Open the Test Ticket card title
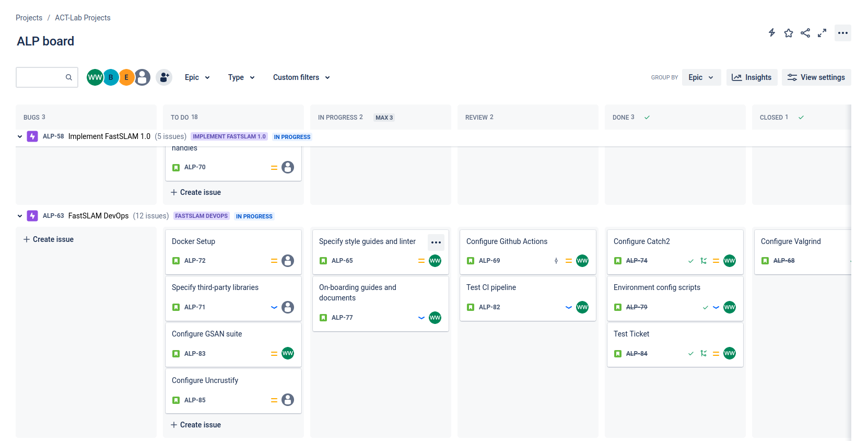The image size is (868, 441). point(631,334)
